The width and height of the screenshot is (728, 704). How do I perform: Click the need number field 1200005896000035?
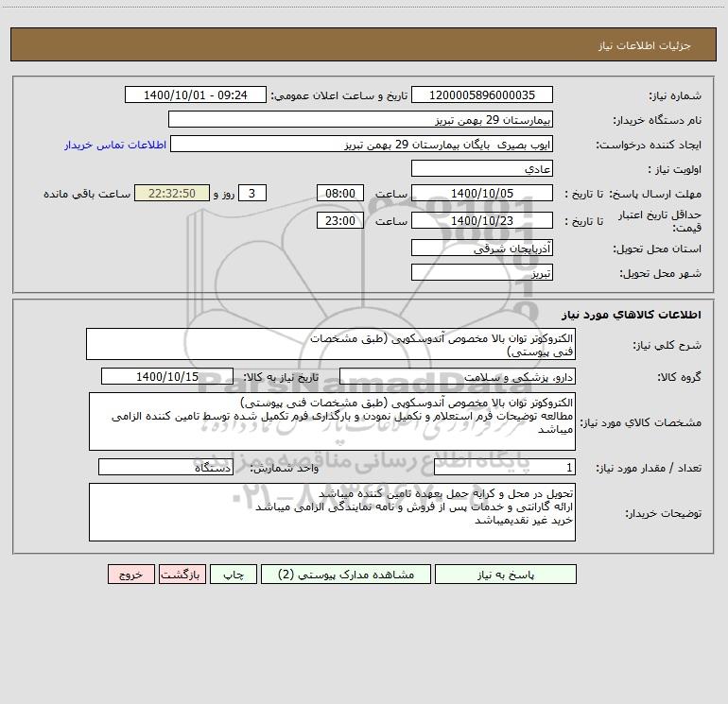point(482,94)
